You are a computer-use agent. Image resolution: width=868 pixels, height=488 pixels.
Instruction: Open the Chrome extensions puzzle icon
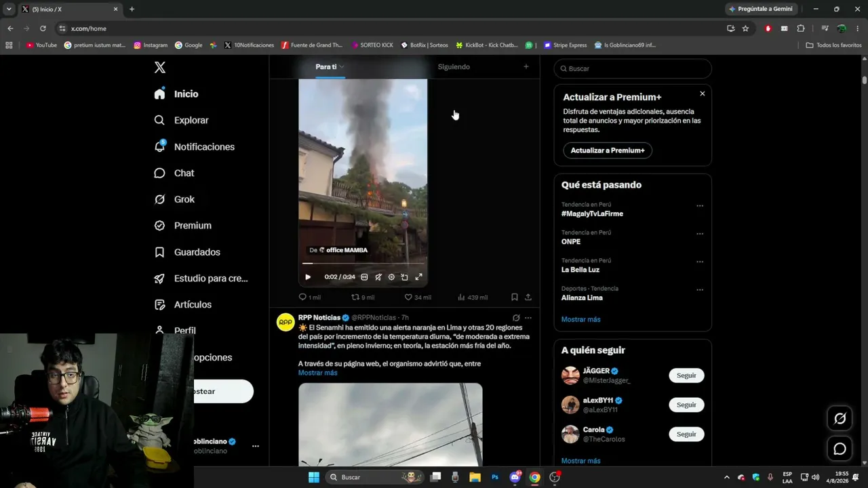(801, 28)
